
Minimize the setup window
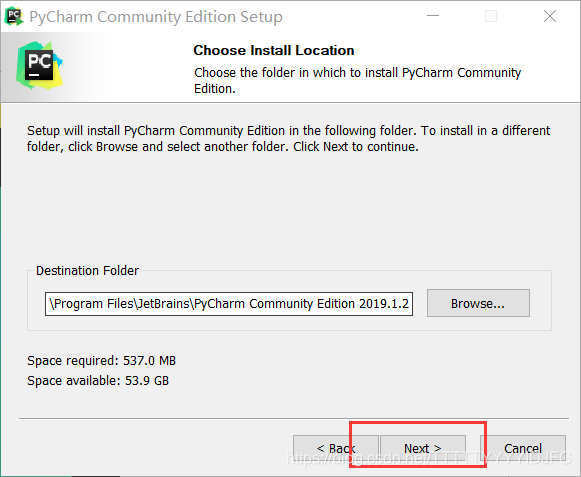click(x=433, y=16)
